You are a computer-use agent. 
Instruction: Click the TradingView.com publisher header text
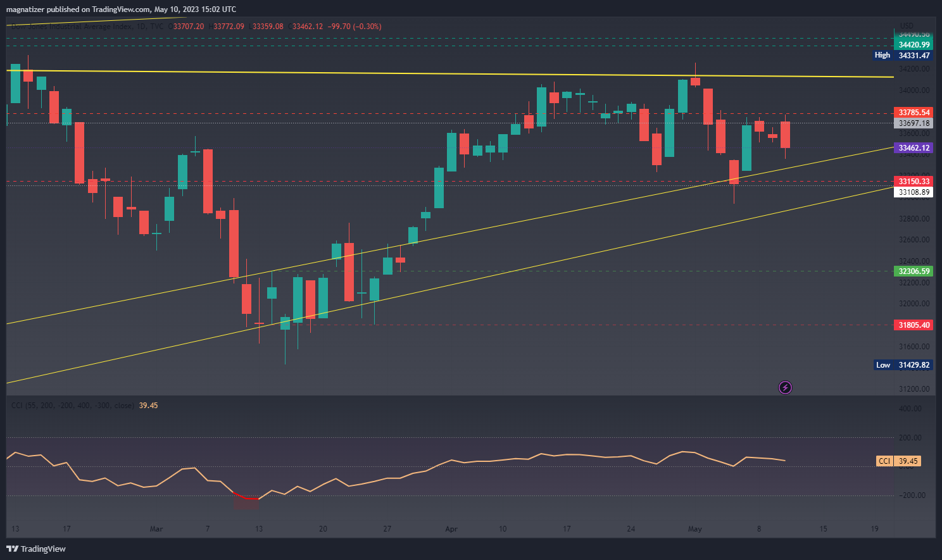click(x=121, y=9)
